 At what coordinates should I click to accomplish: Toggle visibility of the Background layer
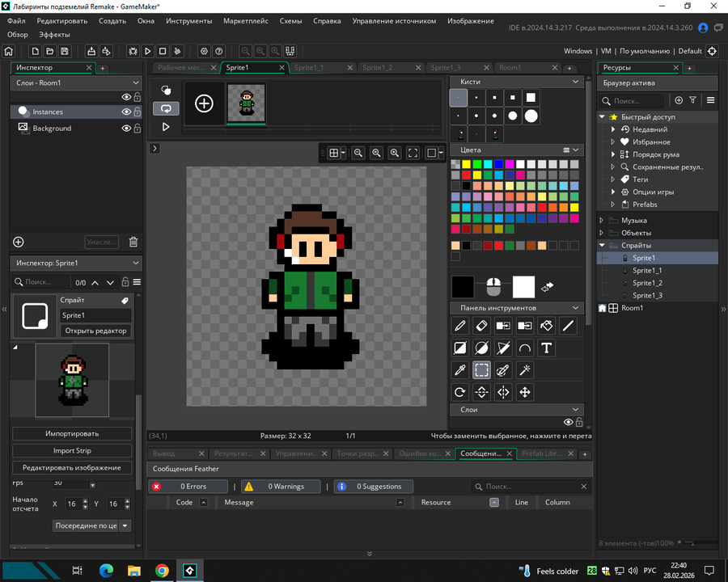pyautogui.click(x=126, y=128)
